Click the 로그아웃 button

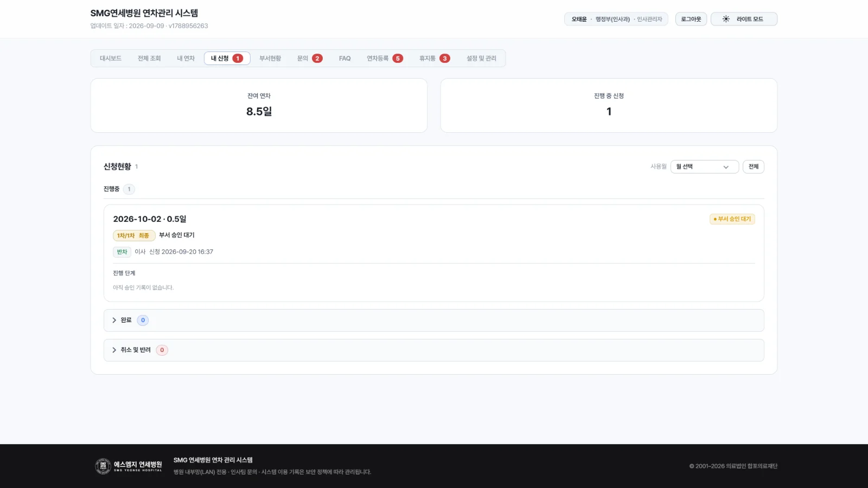[x=691, y=19]
